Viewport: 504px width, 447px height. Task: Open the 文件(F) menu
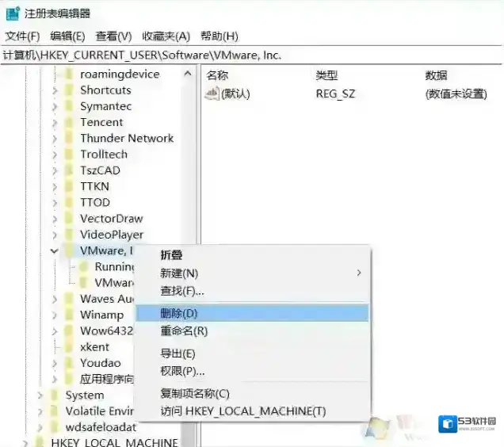pos(22,36)
